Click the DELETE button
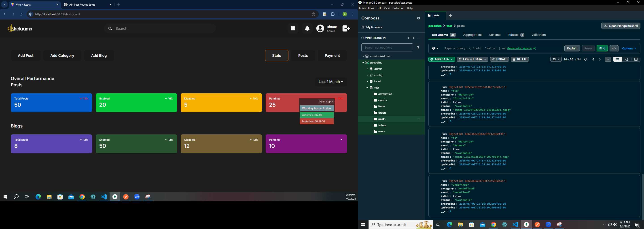 (x=519, y=59)
